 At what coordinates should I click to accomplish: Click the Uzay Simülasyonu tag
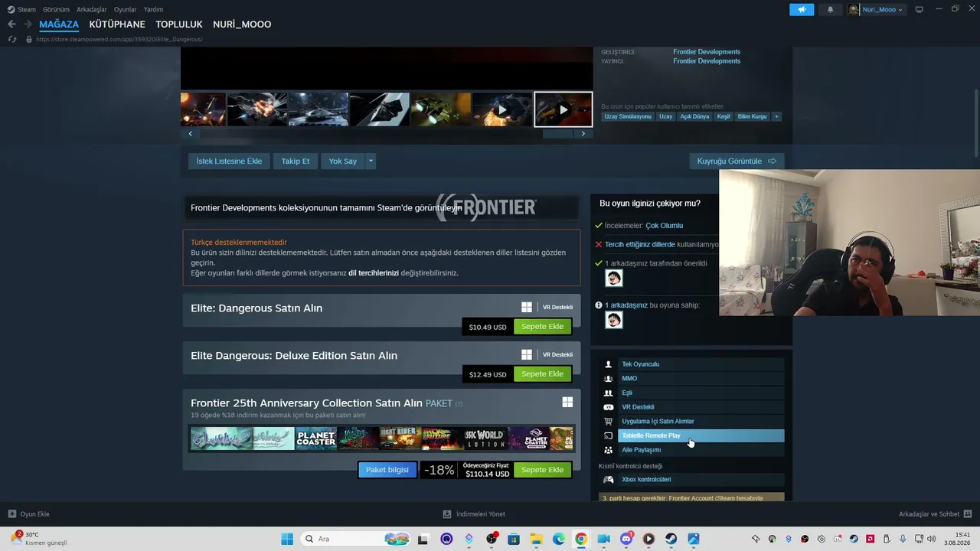628,116
